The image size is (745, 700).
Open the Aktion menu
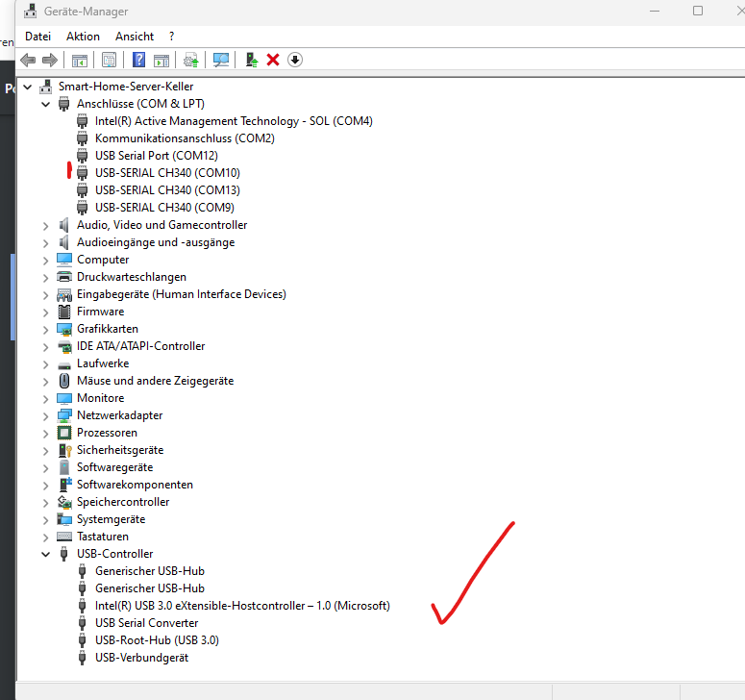click(x=83, y=37)
